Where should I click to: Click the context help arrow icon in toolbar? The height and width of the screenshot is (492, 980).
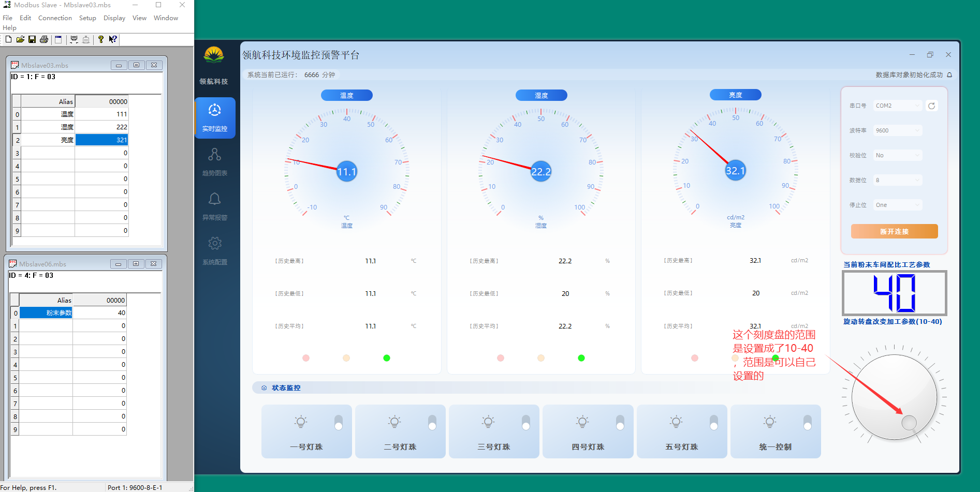113,39
